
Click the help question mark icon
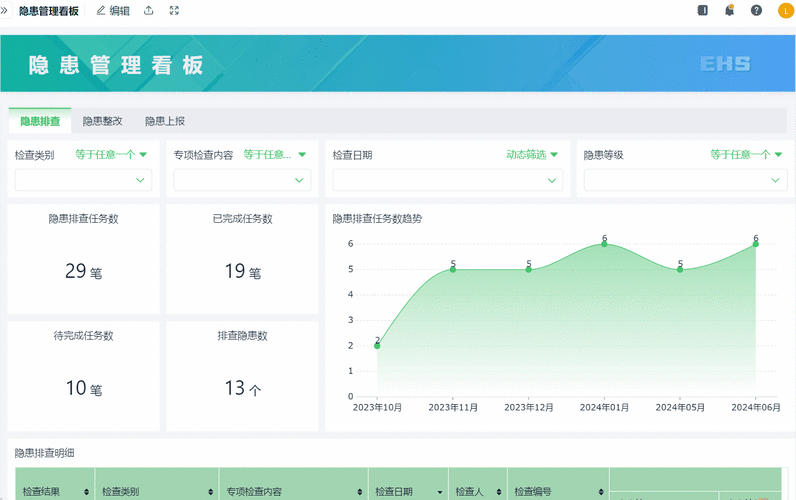[x=756, y=10]
